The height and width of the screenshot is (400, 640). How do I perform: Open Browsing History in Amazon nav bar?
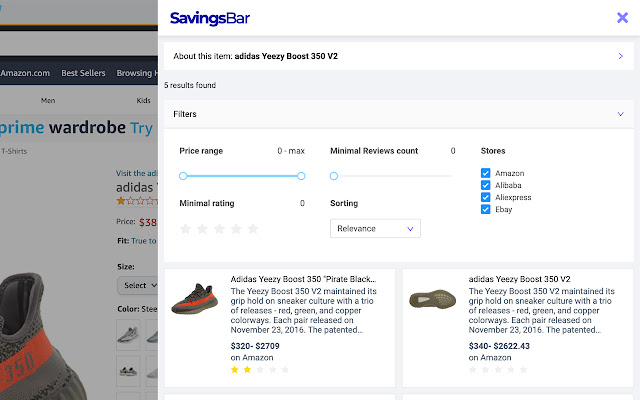tap(137, 73)
